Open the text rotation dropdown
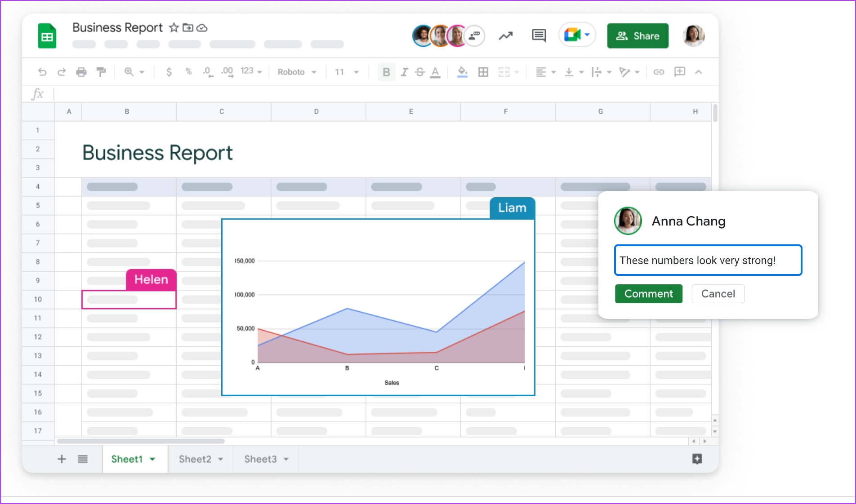The image size is (856, 504). point(629,72)
